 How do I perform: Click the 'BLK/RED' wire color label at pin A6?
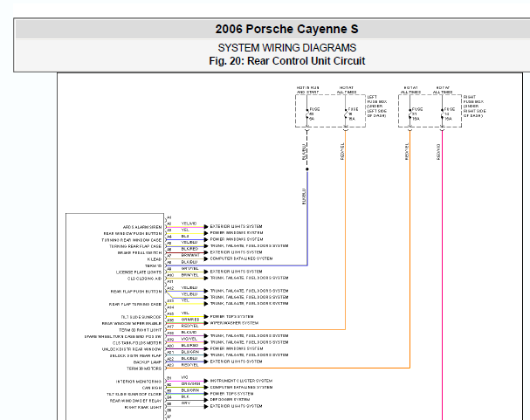click(x=189, y=249)
